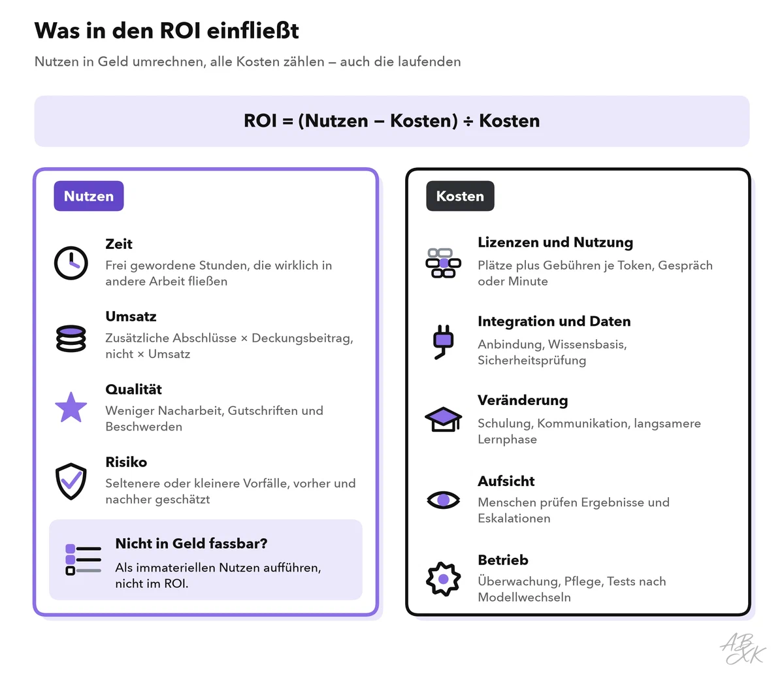Screen dimensions: 784x682
Task: Click the graduation cap icon beside Veränderung
Action: click(x=443, y=420)
